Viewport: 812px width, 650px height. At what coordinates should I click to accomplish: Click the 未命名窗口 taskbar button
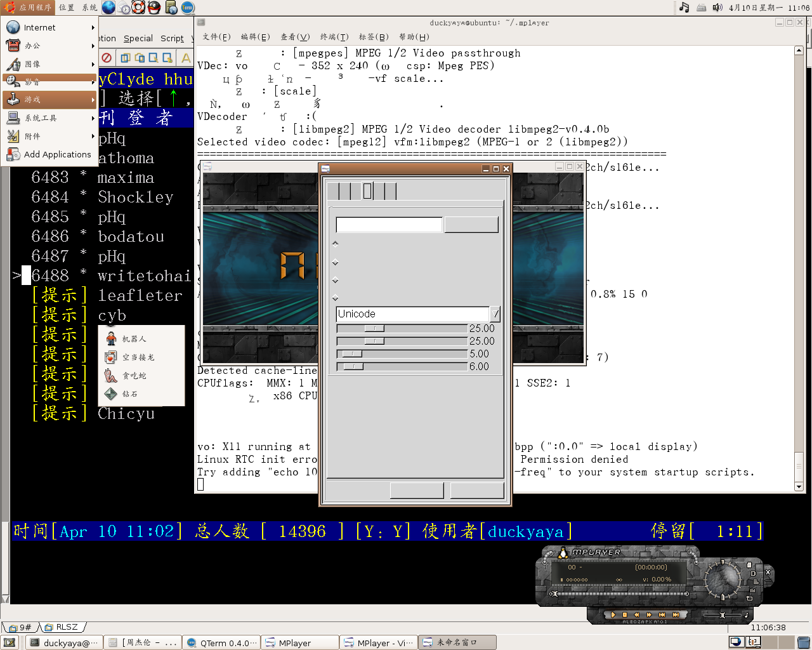coord(457,642)
